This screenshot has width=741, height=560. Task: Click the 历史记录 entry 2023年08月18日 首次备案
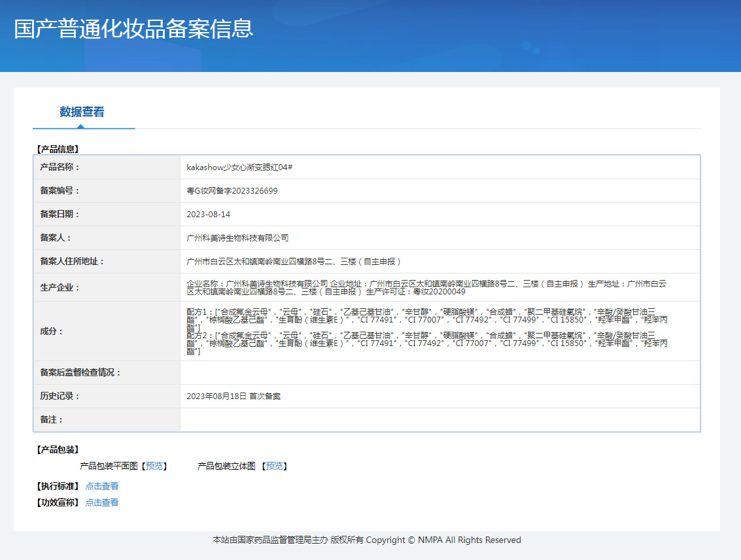233,396
